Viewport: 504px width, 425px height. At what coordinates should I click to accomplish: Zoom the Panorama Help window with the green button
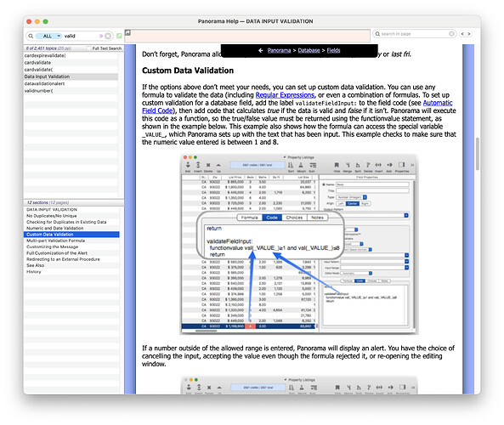tap(46, 21)
